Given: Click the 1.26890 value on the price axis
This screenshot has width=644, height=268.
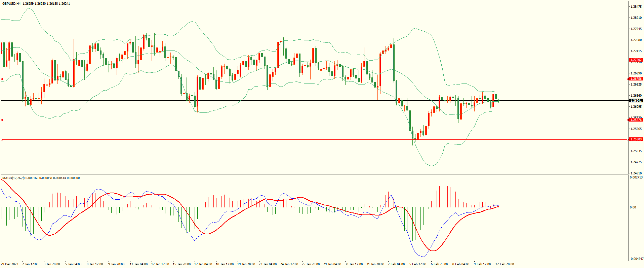Looking at the screenshot, I should 637,73.
